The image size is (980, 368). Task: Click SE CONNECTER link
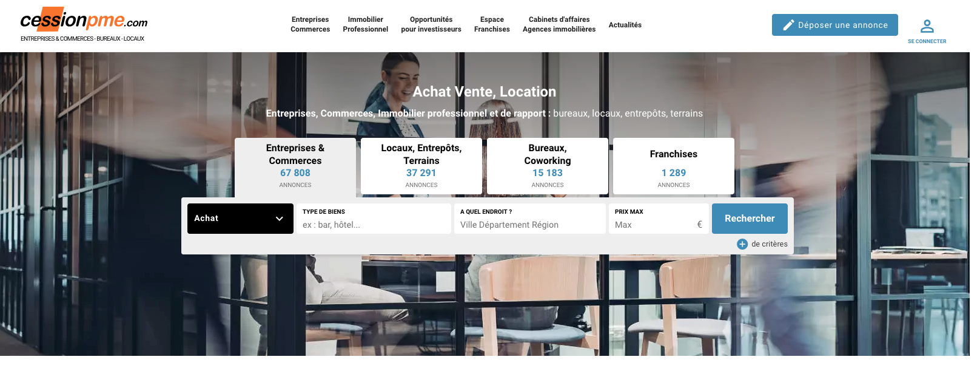coord(927,41)
